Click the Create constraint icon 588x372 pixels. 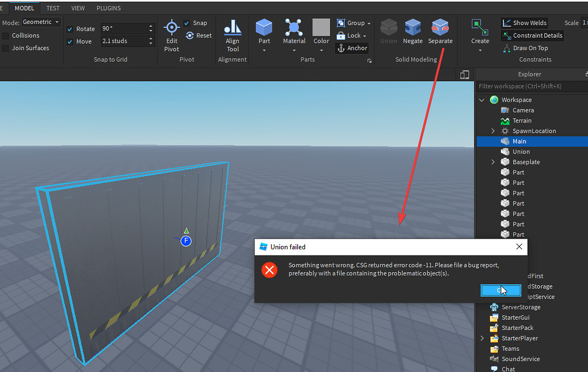[480, 27]
